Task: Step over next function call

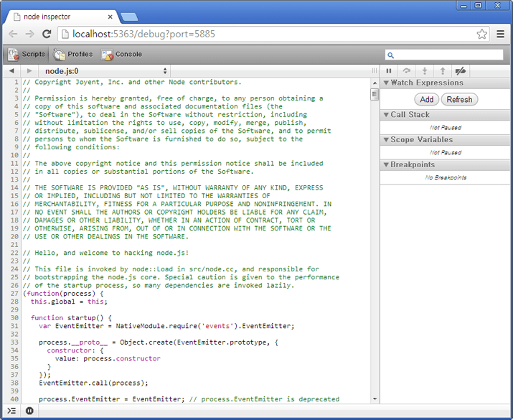Action: tap(407, 70)
